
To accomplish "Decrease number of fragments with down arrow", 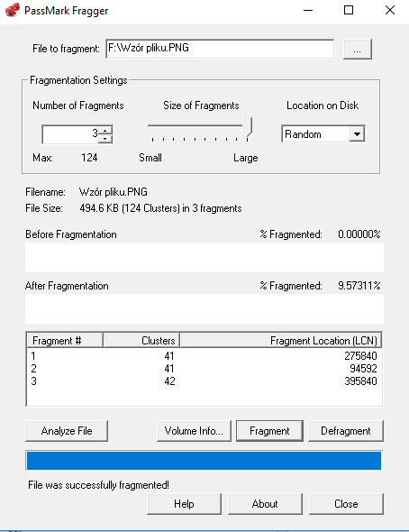I will pos(105,139).
